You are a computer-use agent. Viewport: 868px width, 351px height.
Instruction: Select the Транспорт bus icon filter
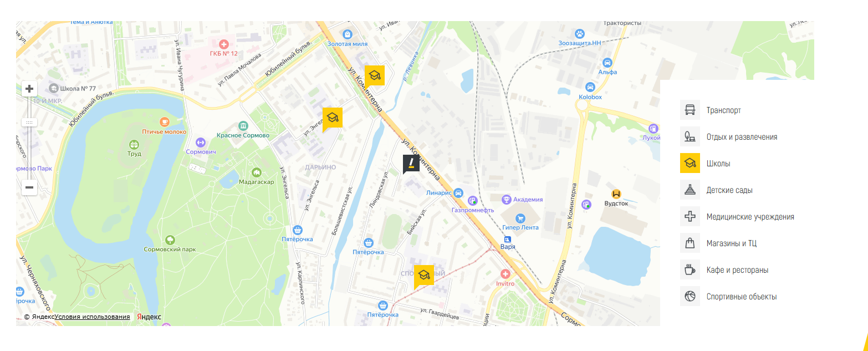tap(690, 110)
